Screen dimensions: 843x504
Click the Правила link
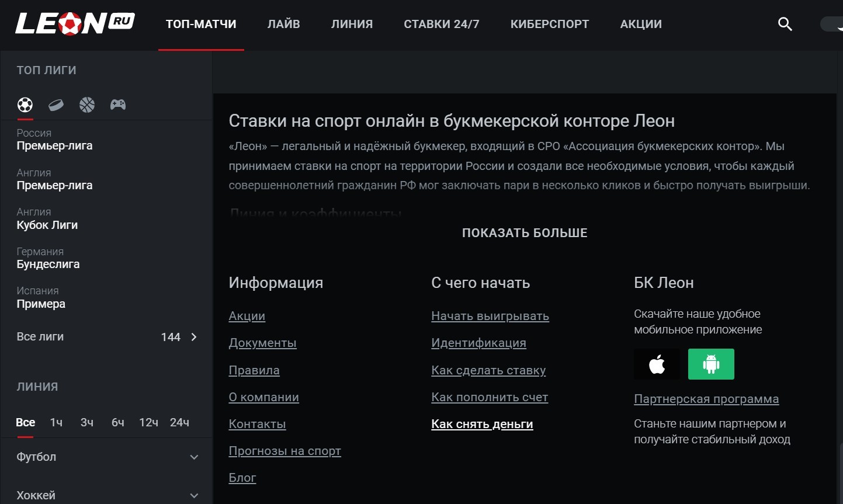254,370
